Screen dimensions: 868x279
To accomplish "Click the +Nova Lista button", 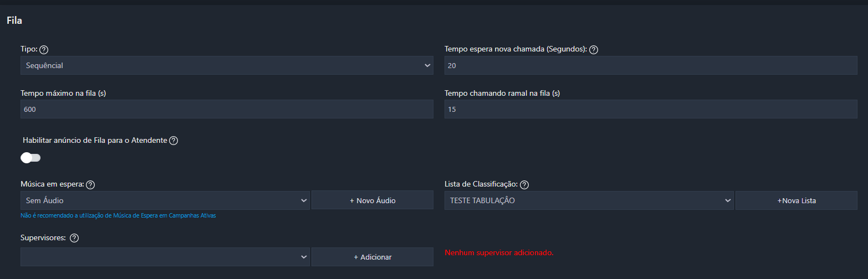I will click(796, 200).
